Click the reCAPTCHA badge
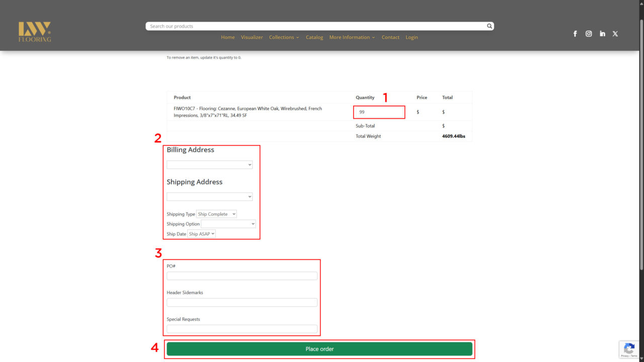This screenshot has height=362, width=644. click(629, 349)
